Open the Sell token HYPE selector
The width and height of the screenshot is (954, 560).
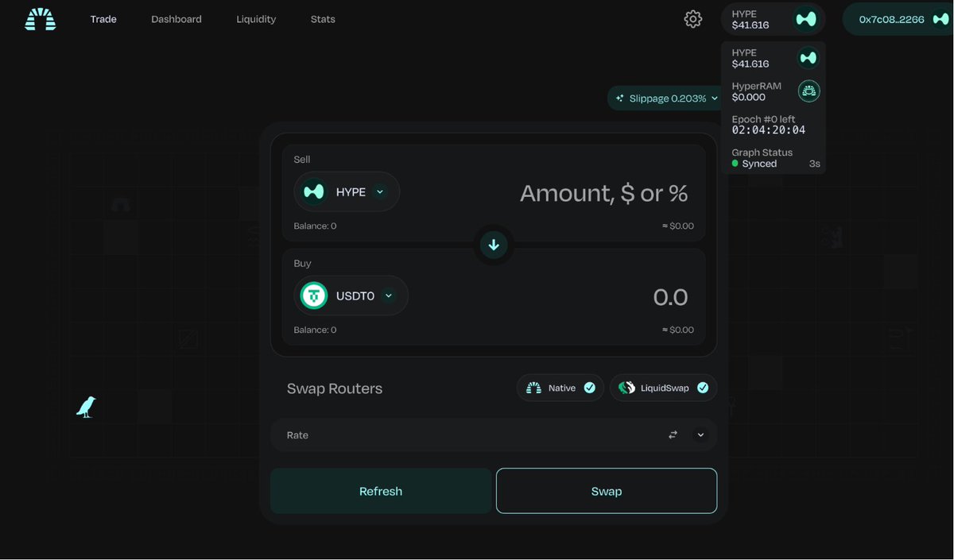point(347,192)
